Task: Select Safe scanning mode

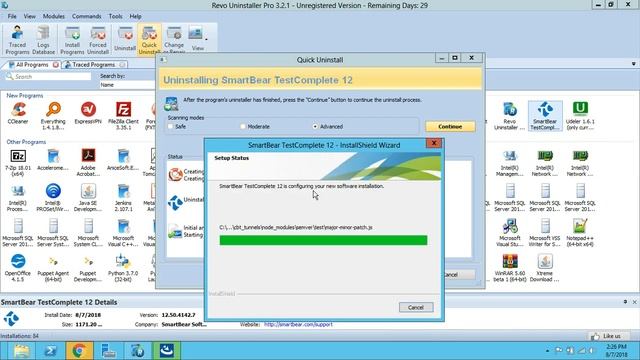Action: 171,127
